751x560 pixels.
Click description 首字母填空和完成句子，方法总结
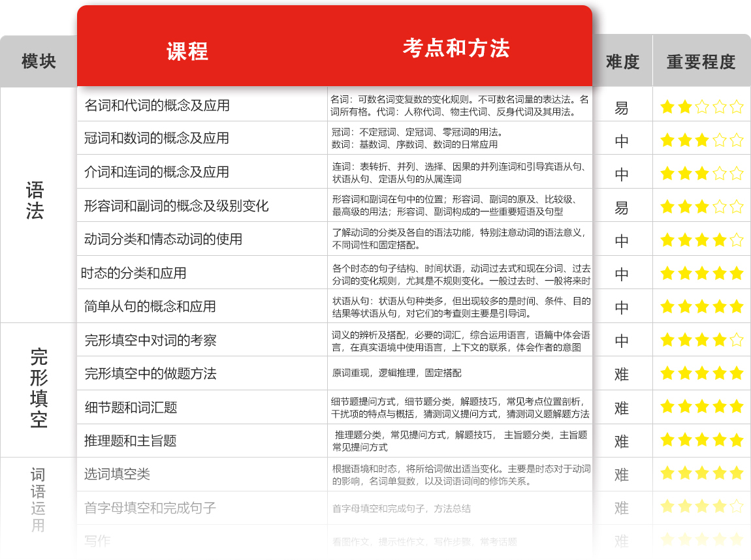point(402,509)
